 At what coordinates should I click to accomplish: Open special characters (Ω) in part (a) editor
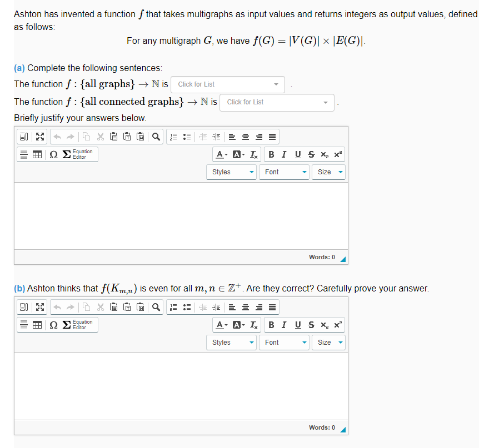pos(53,154)
